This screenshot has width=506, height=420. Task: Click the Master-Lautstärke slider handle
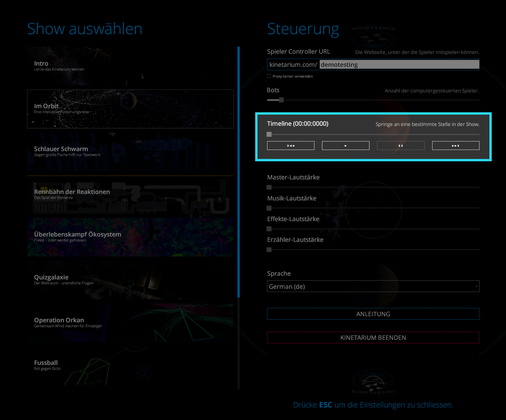point(269,187)
